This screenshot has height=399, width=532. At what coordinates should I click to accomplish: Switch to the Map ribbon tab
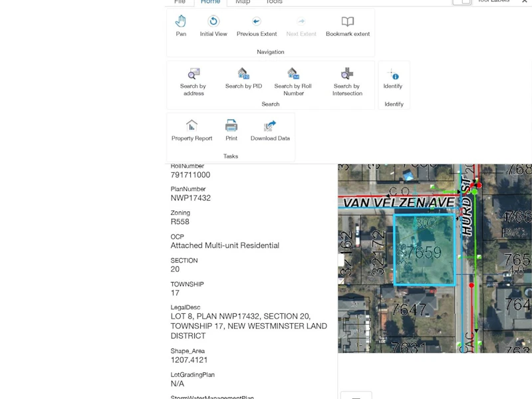coord(243,2)
